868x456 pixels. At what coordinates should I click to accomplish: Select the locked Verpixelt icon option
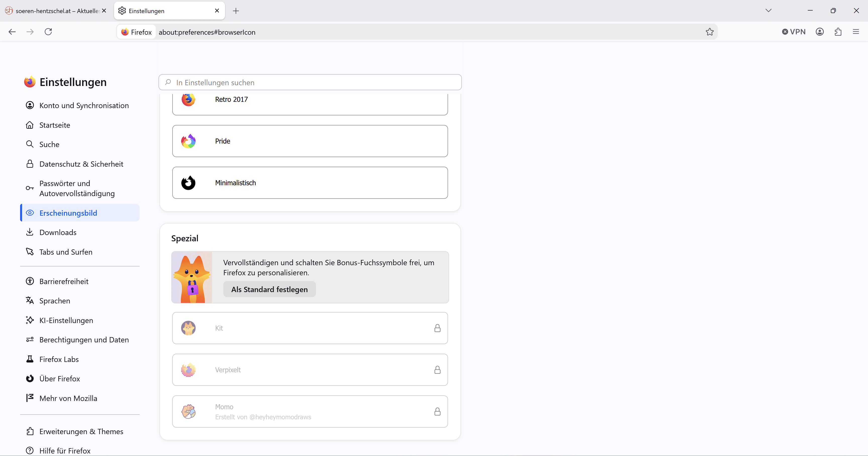point(310,370)
